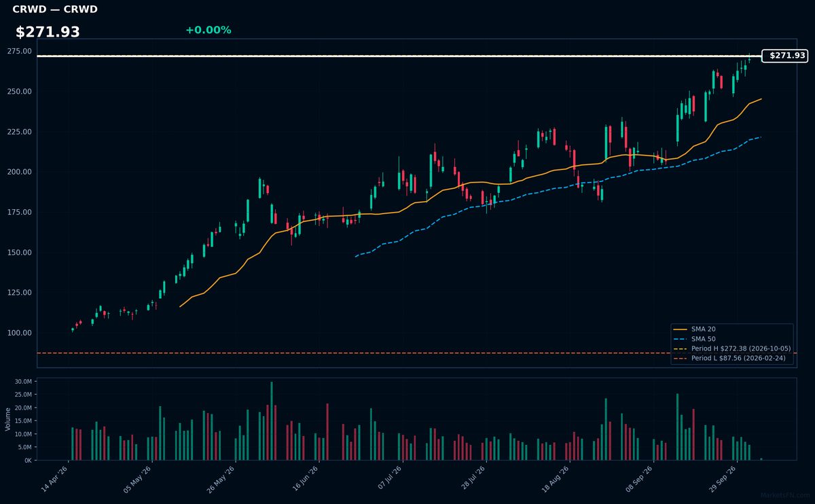Click the 150.00 price axis label
Screen dimensions: 815x504
click(x=20, y=253)
